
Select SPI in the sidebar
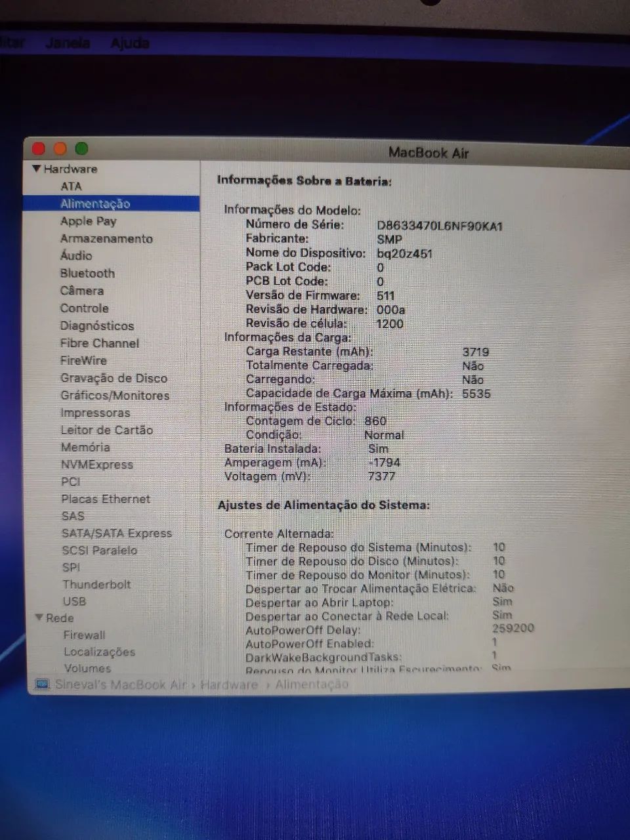tap(71, 567)
